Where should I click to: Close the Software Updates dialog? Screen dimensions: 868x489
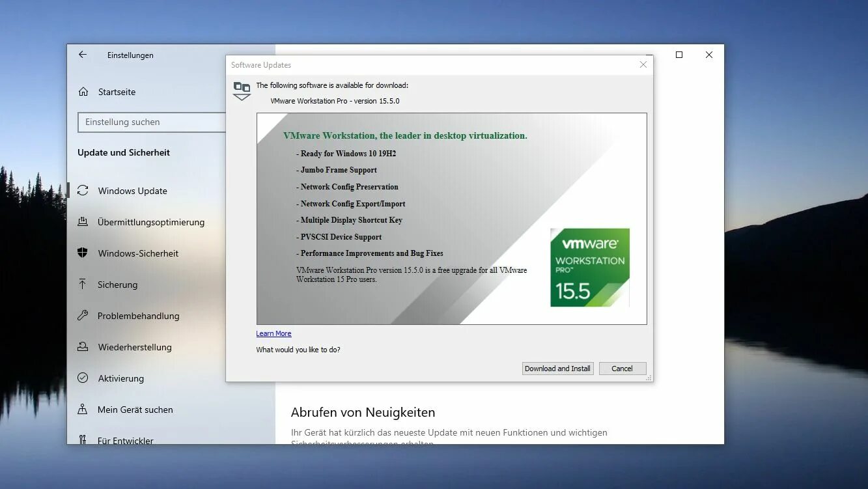643,64
